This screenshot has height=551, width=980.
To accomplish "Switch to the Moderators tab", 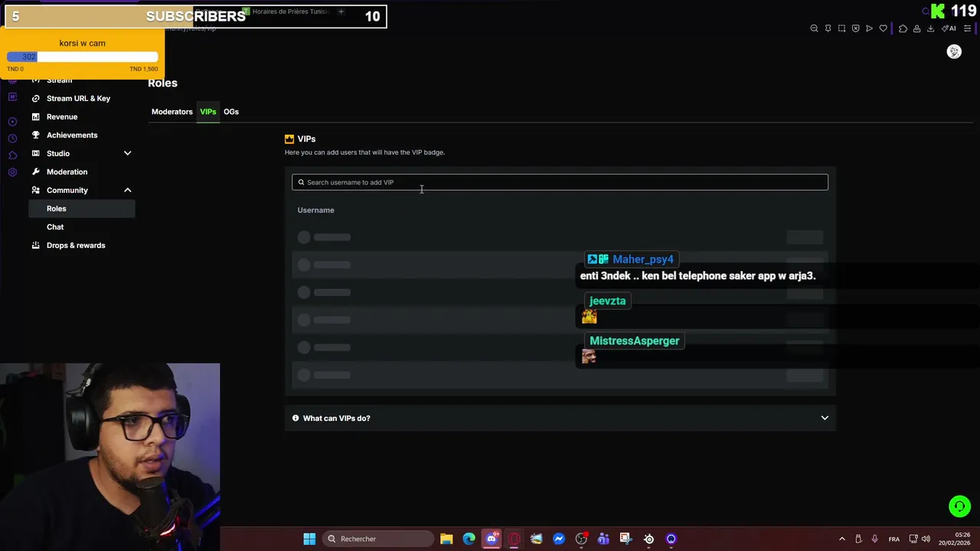I will click(171, 112).
